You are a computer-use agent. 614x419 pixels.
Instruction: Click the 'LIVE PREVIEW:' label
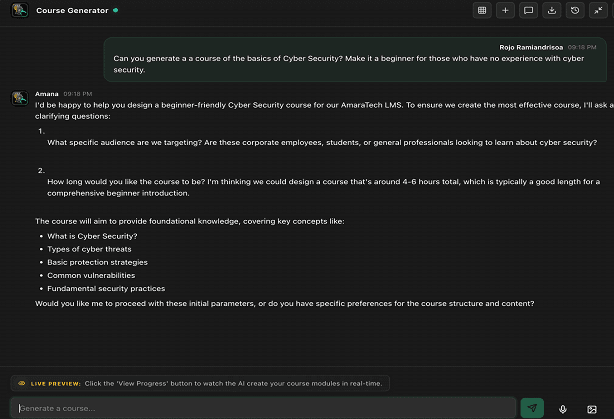[56, 384]
